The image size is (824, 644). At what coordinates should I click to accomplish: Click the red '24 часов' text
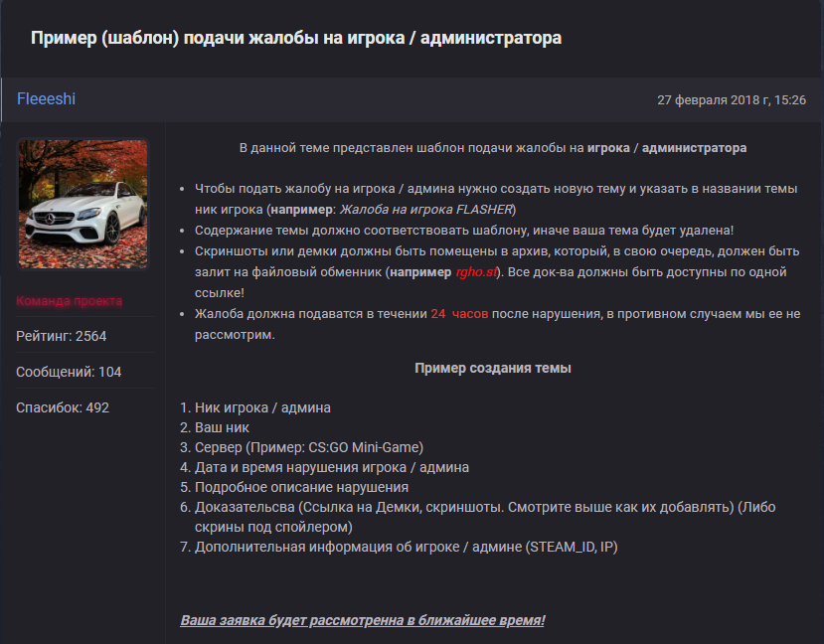coord(459,314)
